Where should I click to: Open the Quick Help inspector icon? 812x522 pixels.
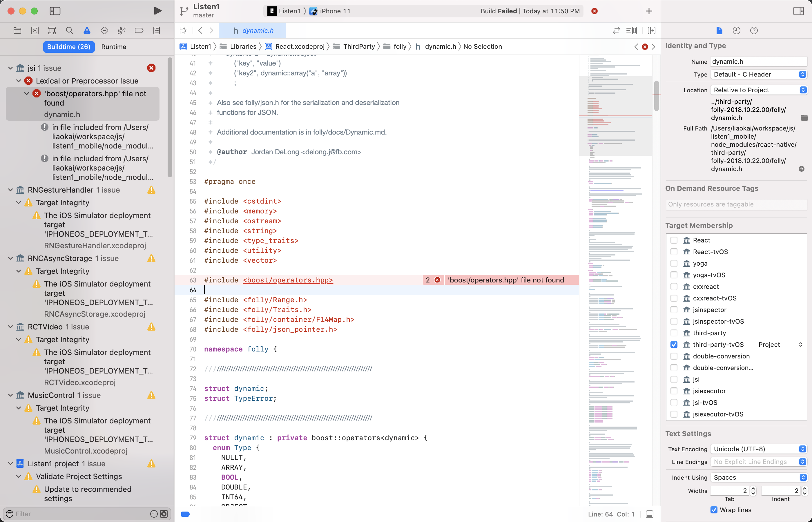click(754, 30)
